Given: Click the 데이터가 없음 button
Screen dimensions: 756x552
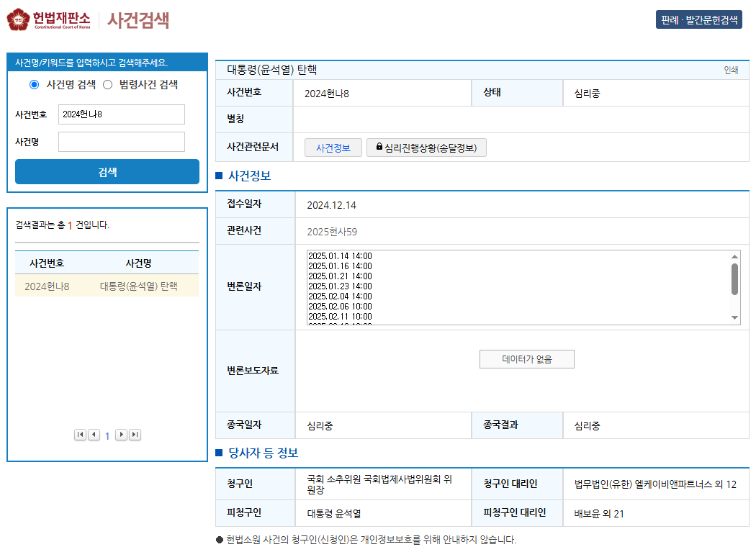Looking at the screenshot, I should tap(526, 358).
